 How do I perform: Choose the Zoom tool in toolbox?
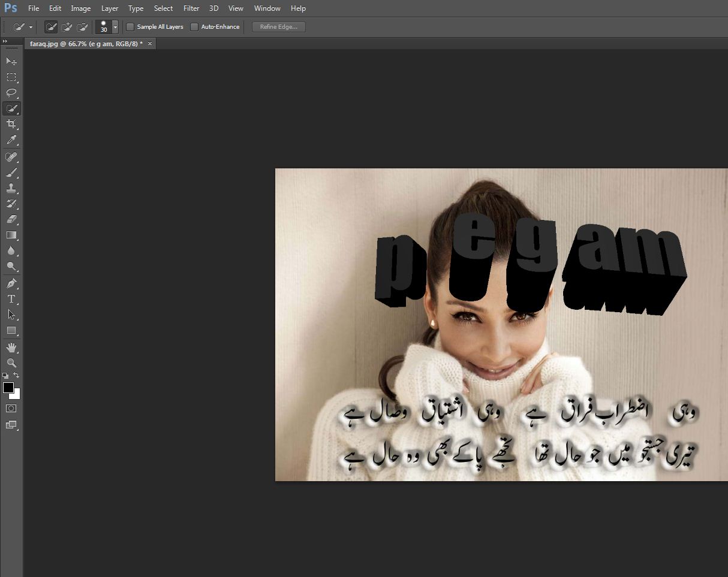click(x=11, y=363)
